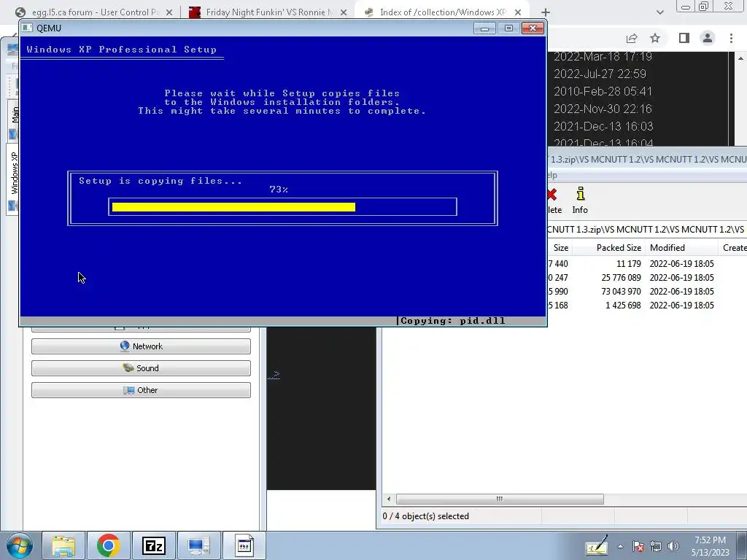Click the browser page scroll-up arrow
Viewport: 747px width, 560px height.
click(741, 58)
